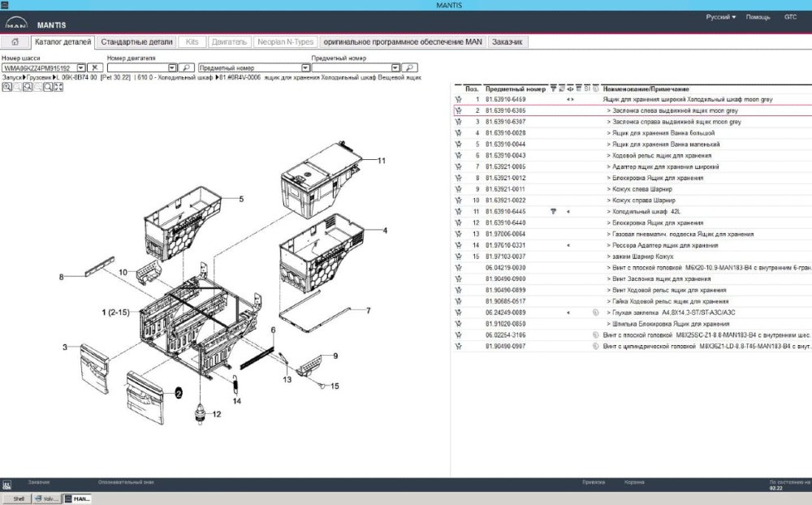The image size is (812, 505).
Task: Open the Заказчик tab
Action: pos(509,41)
